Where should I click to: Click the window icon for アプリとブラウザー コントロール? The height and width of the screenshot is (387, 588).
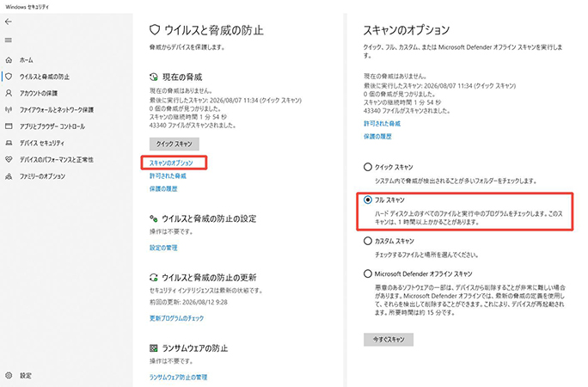pos(9,126)
